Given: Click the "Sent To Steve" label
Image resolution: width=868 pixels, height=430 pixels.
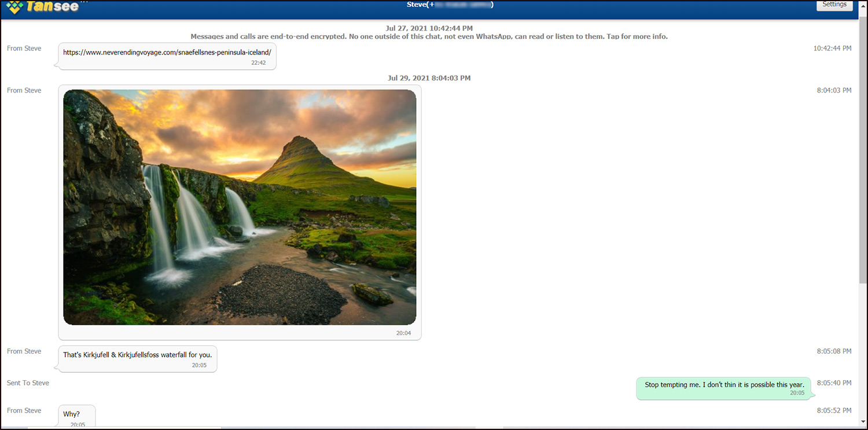Looking at the screenshot, I should click(28, 383).
